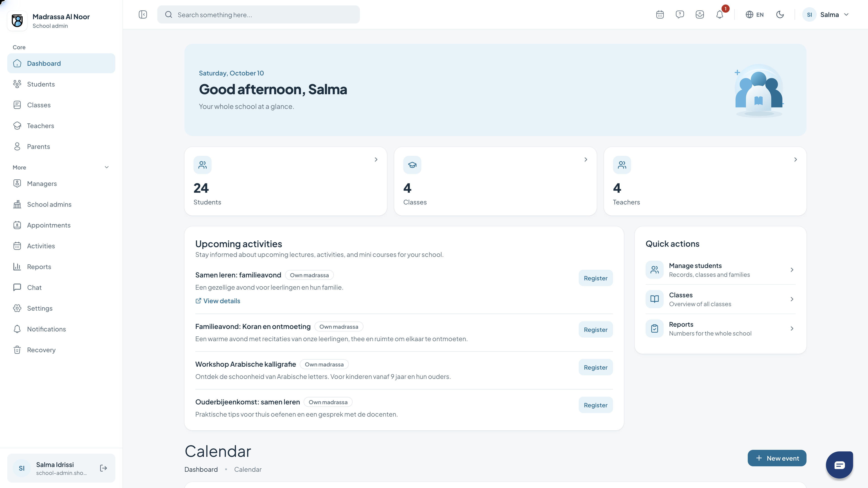Image resolution: width=868 pixels, height=488 pixels.
Task: Click the Dashboard breadcrumb link
Action: click(x=201, y=469)
